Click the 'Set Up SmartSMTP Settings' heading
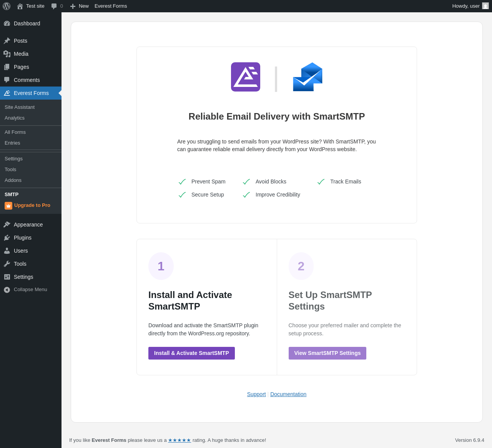 tap(330, 301)
